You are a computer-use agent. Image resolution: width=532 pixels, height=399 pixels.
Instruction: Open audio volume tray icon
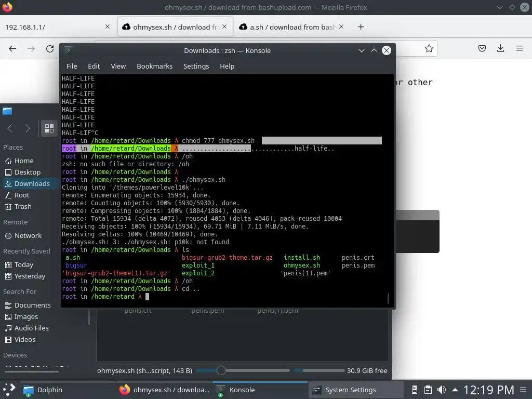pyautogui.click(x=442, y=390)
